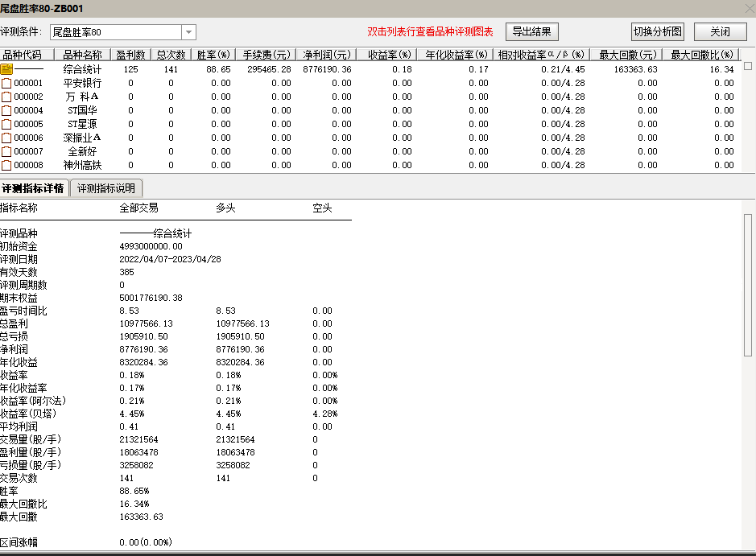Viewport: 756px width, 556px height.
Task: Click the 总亏损 value 1905910.50 under 全部交易
Action: point(143,337)
